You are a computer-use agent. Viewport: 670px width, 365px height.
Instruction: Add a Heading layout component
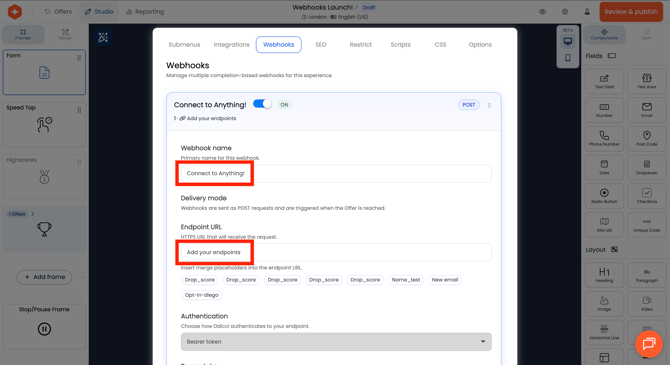[604, 275]
